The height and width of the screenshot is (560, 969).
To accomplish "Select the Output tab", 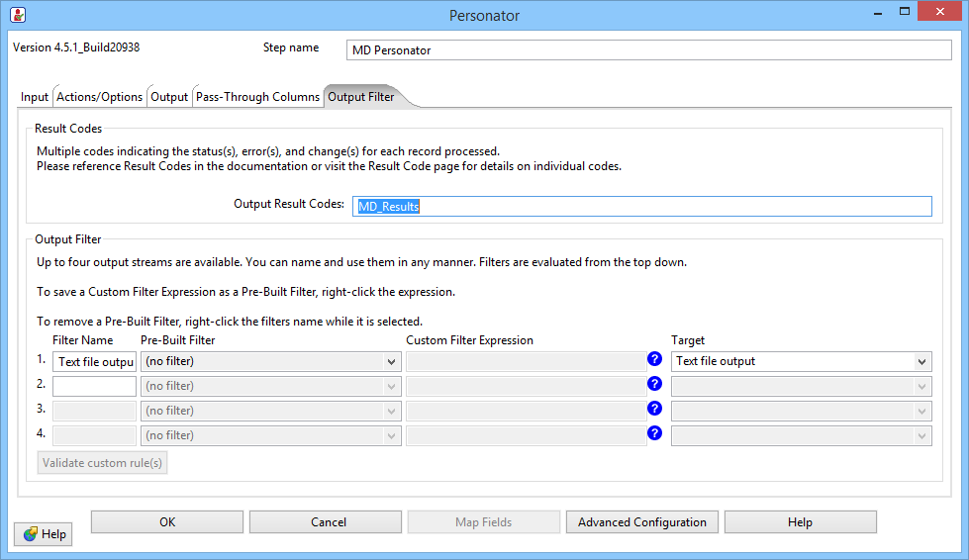I will [x=169, y=97].
